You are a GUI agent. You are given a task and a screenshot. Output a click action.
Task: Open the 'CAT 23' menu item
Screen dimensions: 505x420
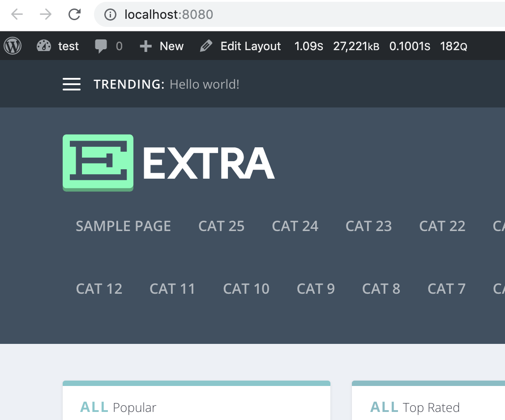(369, 226)
